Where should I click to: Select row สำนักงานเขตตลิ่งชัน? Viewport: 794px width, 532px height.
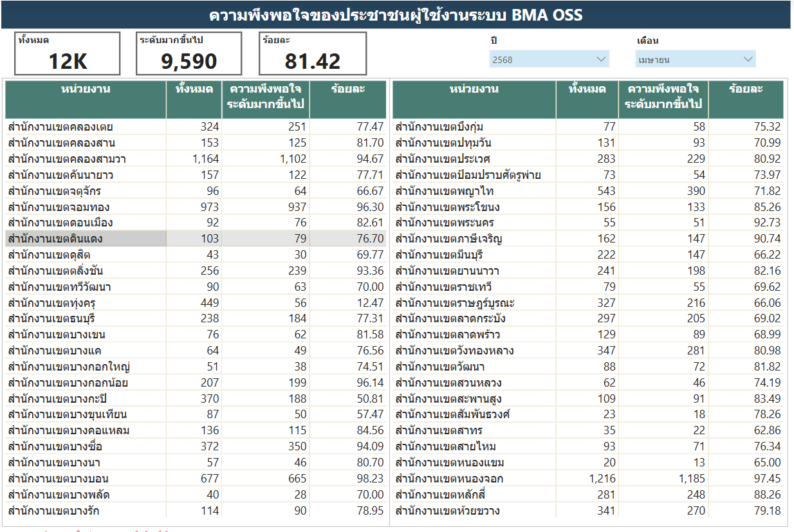196,271
